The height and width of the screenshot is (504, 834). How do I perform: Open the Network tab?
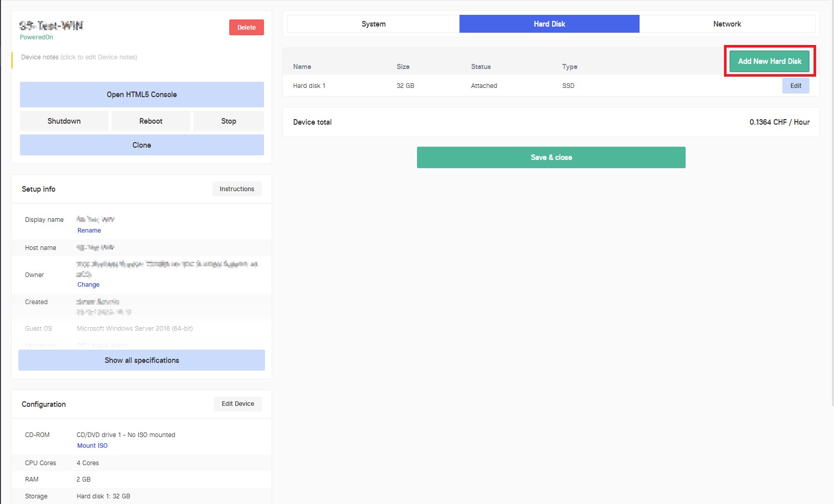[x=727, y=24]
